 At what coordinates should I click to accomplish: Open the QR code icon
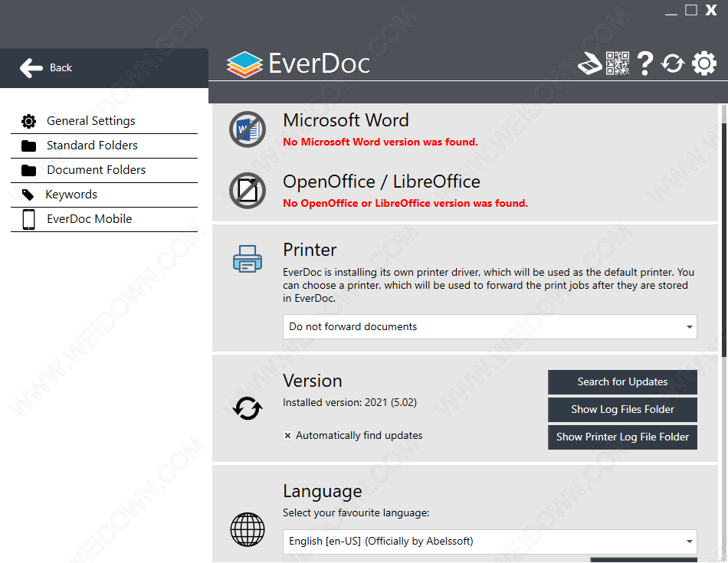tap(618, 63)
